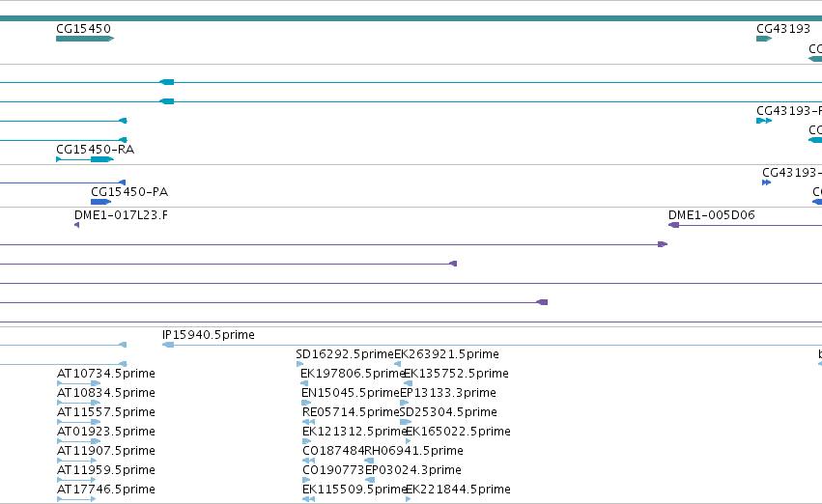Click the AT17746.5prime label
This screenshot has height=504, width=822.
pos(106,490)
